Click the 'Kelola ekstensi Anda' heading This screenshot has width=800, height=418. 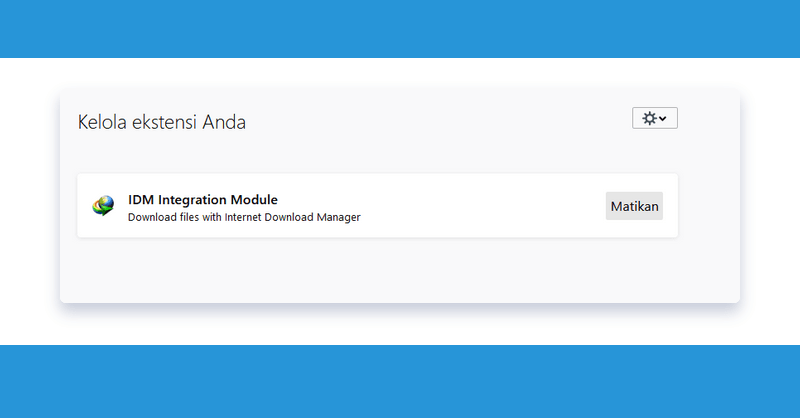point(161,122)
